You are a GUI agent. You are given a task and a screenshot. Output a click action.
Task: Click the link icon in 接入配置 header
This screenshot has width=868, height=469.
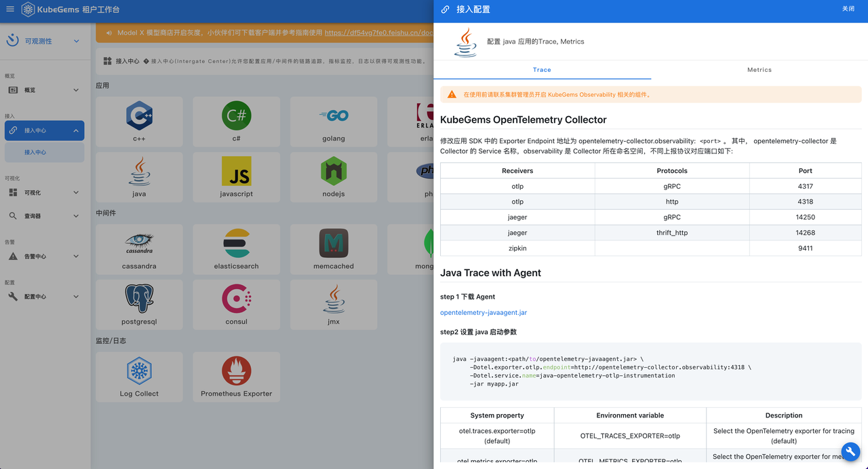pyautogui.click(x=445, y=10)
